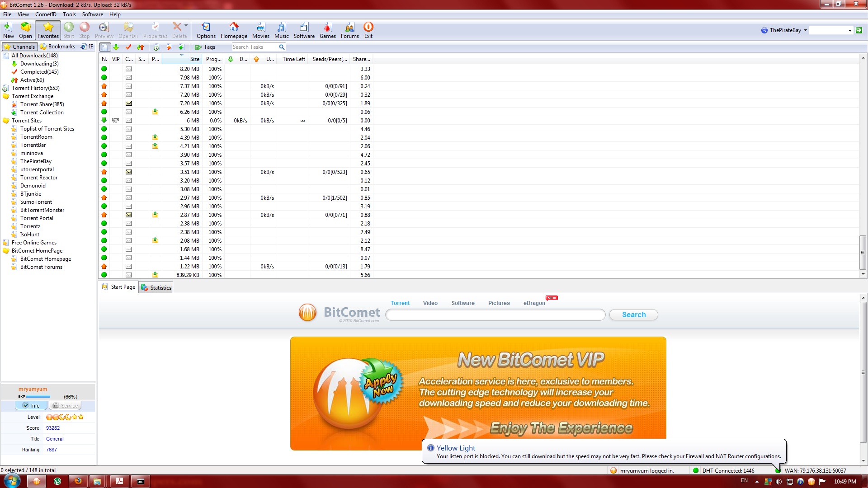Open the CometID menu
Screen dimensions: 868x488
[46, 14]
